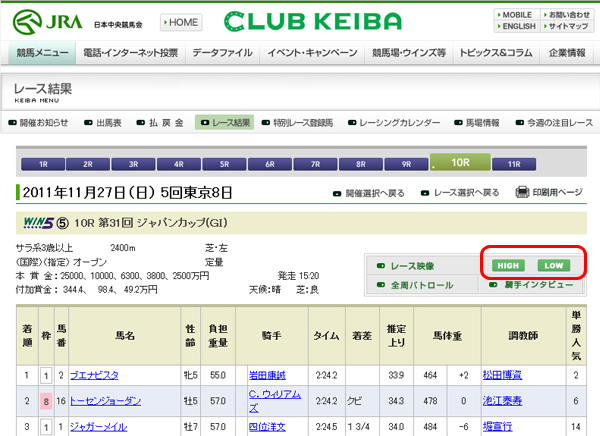Switch to 2R race tab
The image size is (600, 436).
[88, 164]
